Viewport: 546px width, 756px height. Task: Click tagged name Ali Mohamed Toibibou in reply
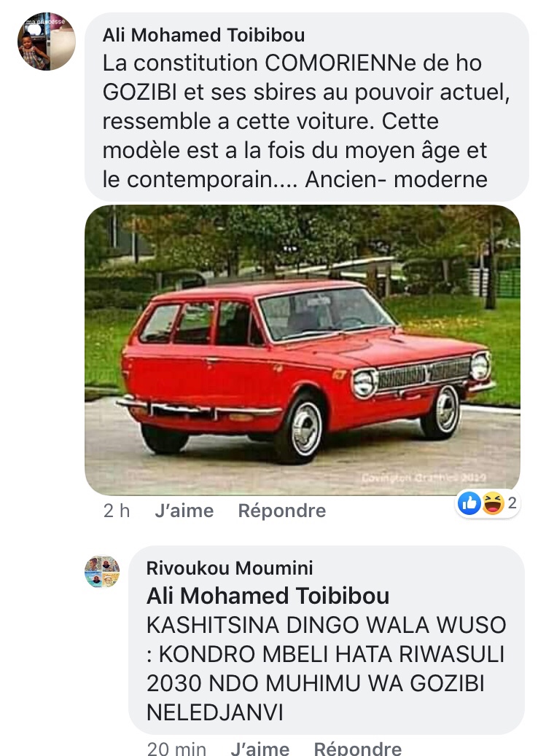point(268,596)
